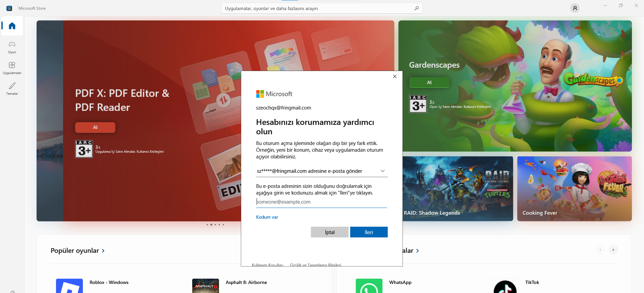
Task: Select the 'TikTok' title text
Action: tap(532, 282)
